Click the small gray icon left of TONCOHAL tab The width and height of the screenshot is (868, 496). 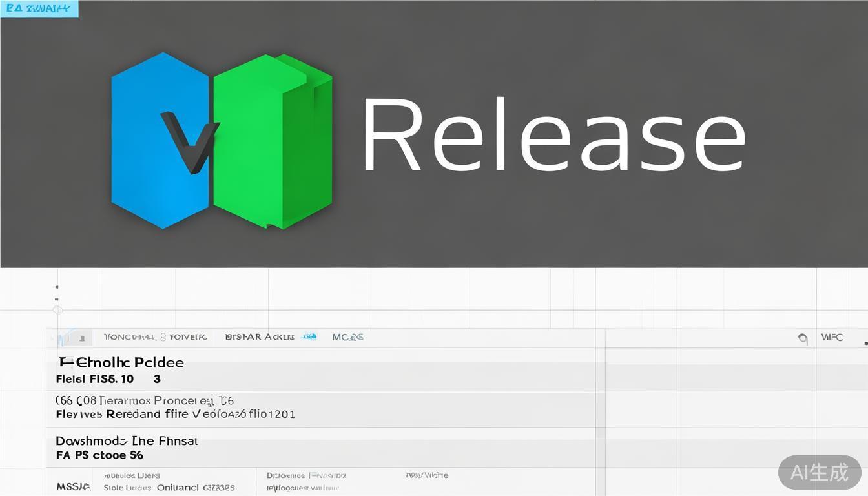click(81, 338)
